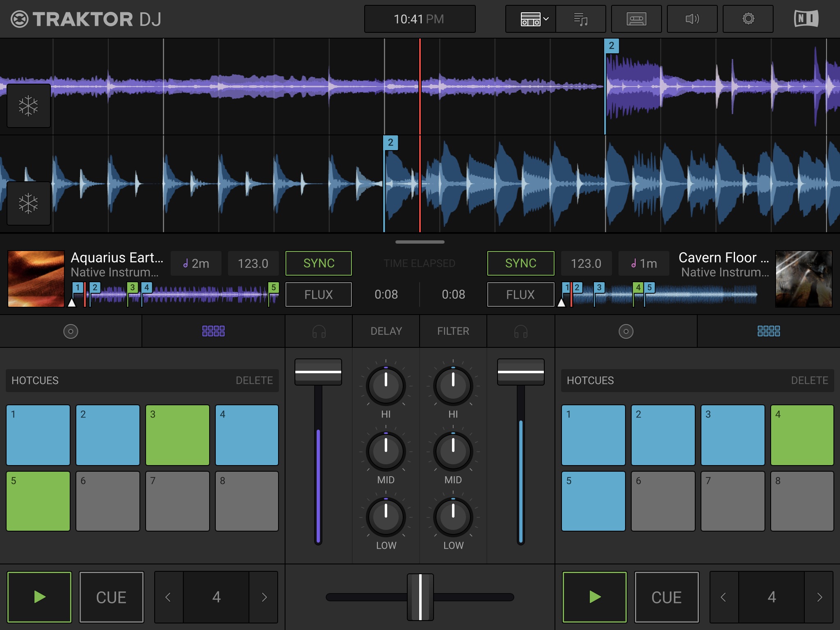This screenshot has height=630, width=840.
Task: Open the Native Instruments NI logo
Action: pos(806,19)
